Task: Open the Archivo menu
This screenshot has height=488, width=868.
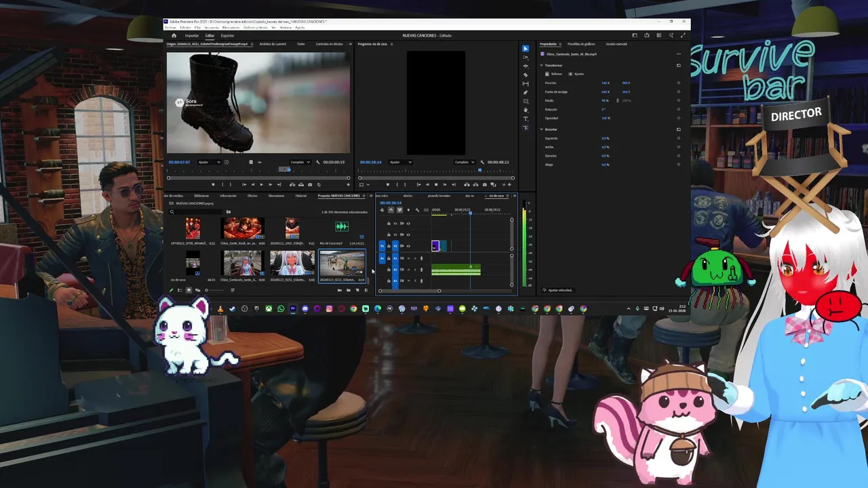Action: (x=170, y=27)
